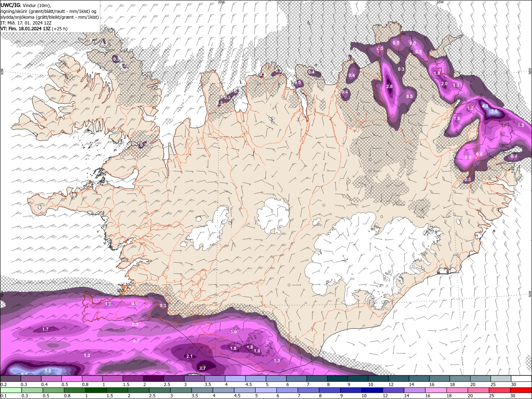Pick the dark purple 2 snow legend swatch
Viewport: 532px width, 399px height.
153,379
